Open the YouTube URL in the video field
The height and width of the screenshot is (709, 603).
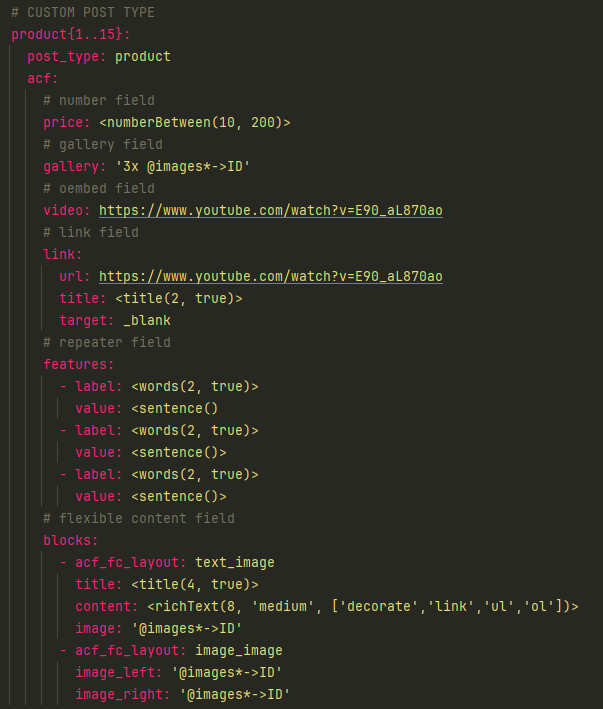tap(270, 210)
